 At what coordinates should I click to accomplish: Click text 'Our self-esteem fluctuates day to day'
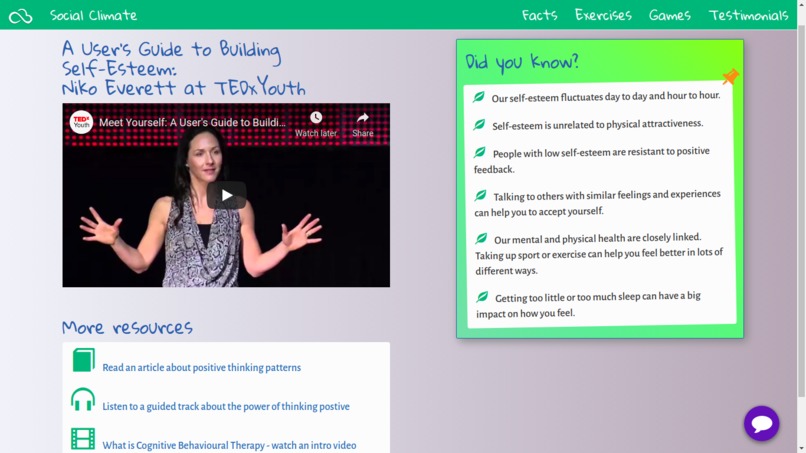pyautogui.click(x=568, y=97)
